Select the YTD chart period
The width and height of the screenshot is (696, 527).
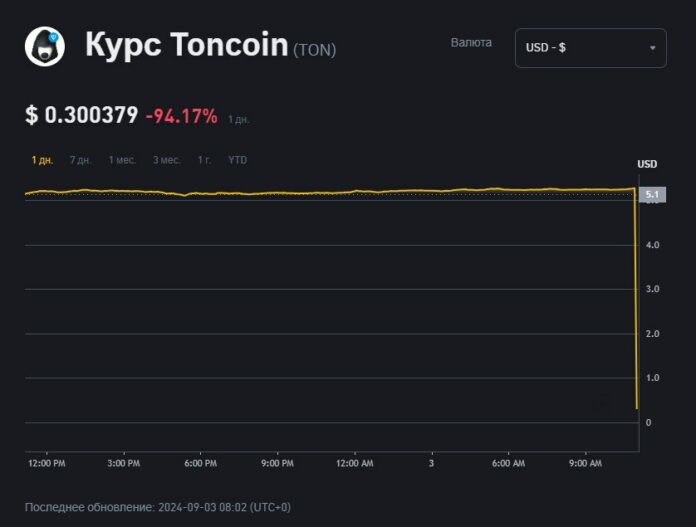coord(237,160)
